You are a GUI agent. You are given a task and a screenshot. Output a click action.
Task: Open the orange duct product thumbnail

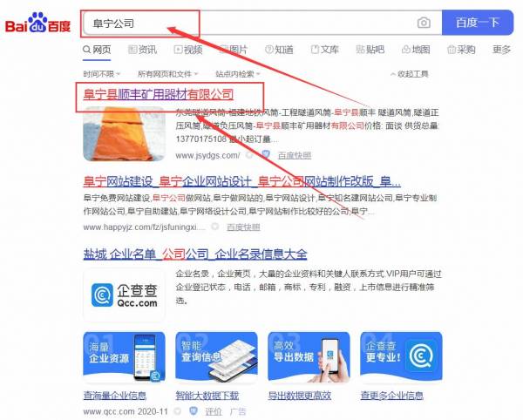pos(124,133)
